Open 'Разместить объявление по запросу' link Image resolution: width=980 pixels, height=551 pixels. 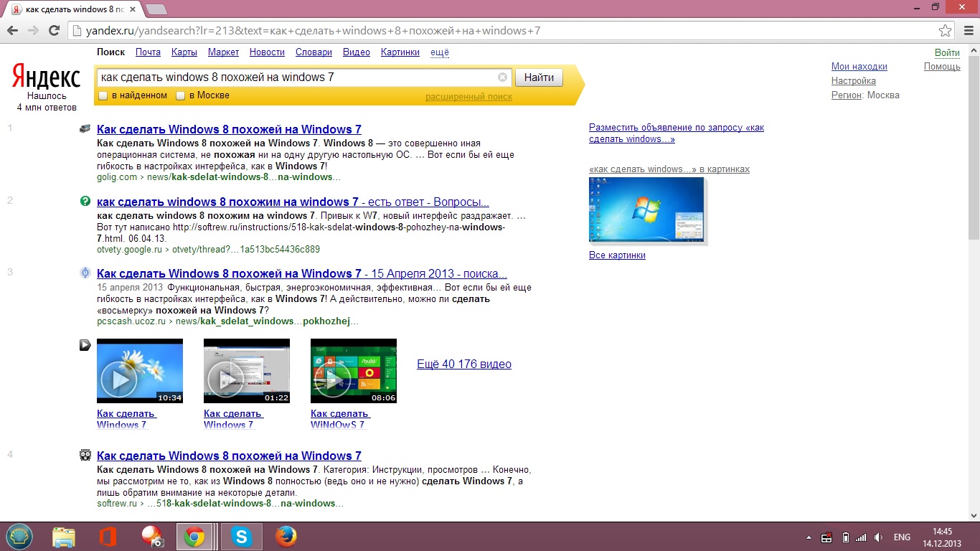point(677,133)
